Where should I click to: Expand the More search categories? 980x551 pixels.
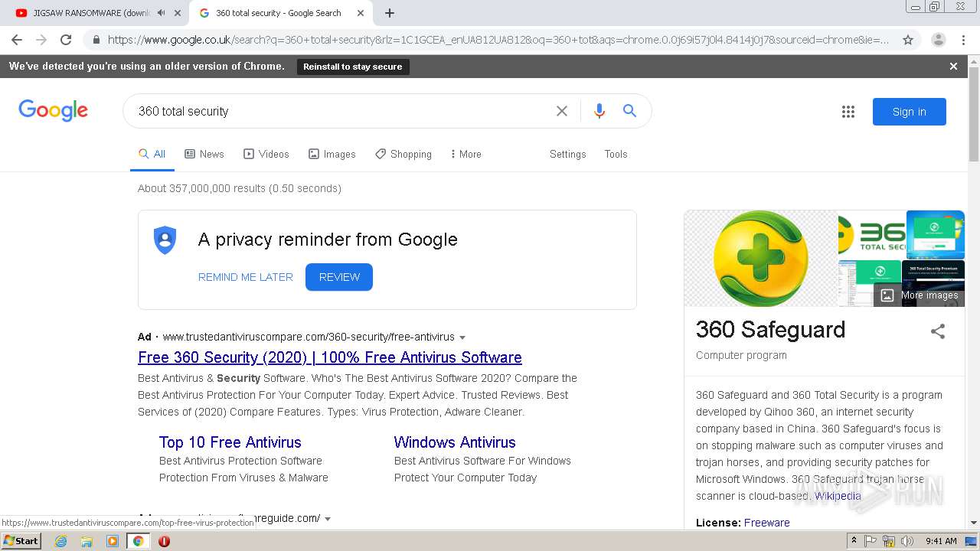pos(466,154)
